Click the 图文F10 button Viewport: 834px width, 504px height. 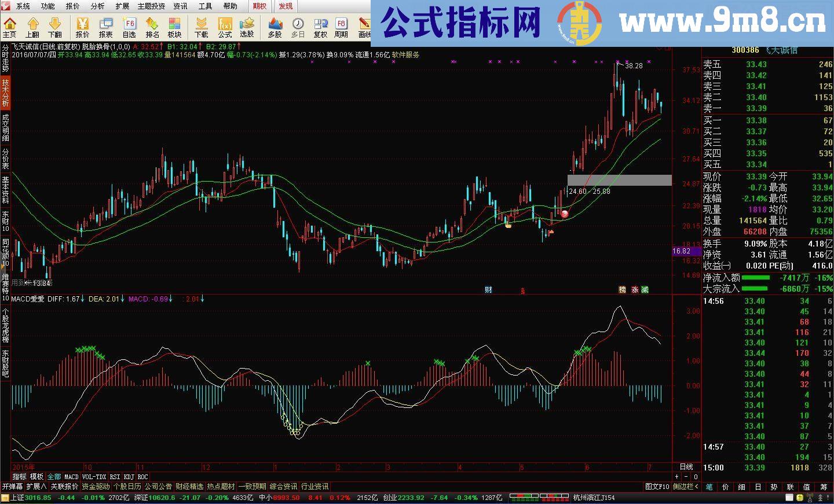657,487
